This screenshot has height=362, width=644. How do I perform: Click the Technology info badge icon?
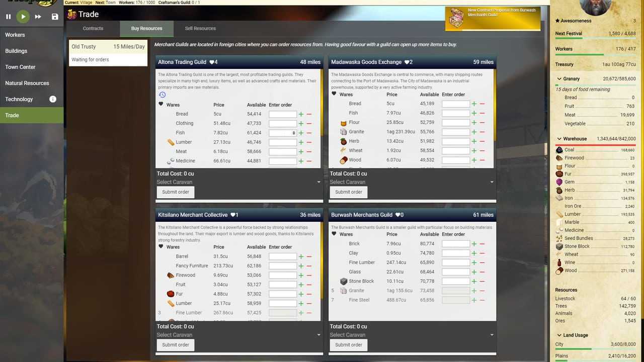pos(53,99)
